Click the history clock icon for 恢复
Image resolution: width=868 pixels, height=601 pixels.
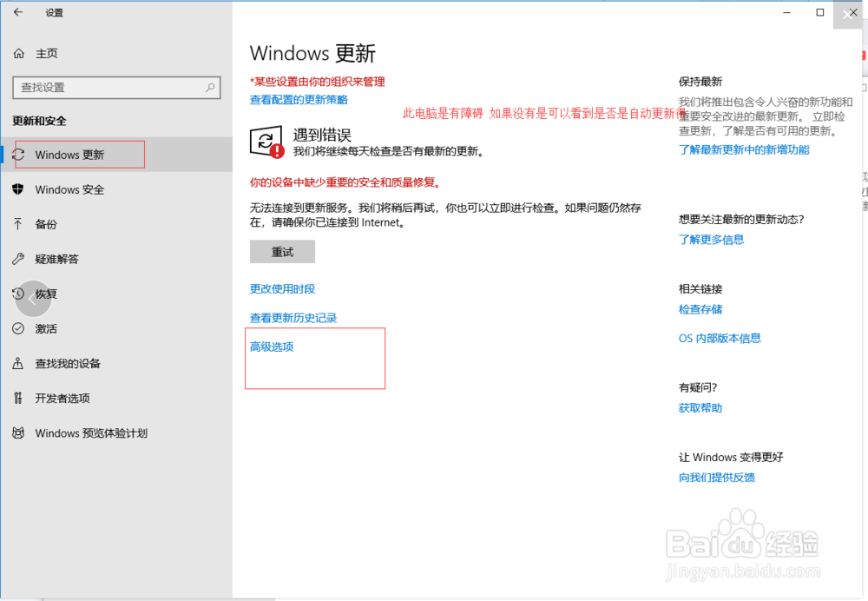coord(18,294)
